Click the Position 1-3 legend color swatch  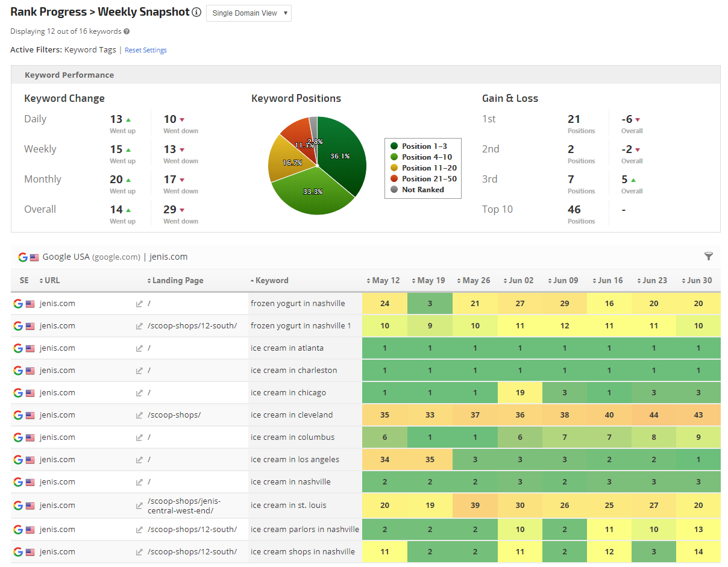(394, 146)
